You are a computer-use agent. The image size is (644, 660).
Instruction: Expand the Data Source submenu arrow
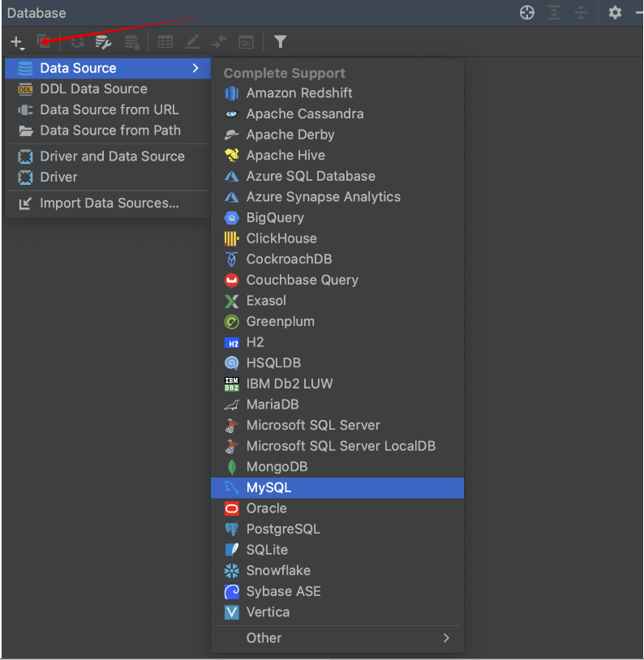click(x=195, y=68)
